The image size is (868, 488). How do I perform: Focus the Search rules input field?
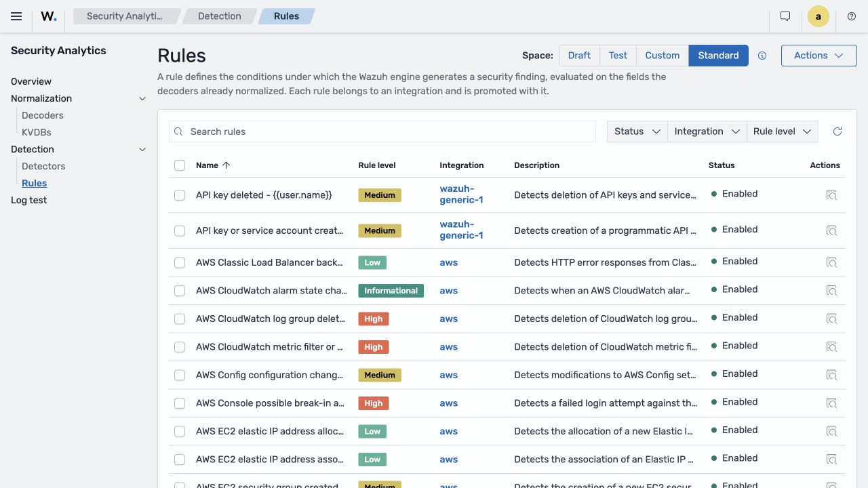point(382,131)
